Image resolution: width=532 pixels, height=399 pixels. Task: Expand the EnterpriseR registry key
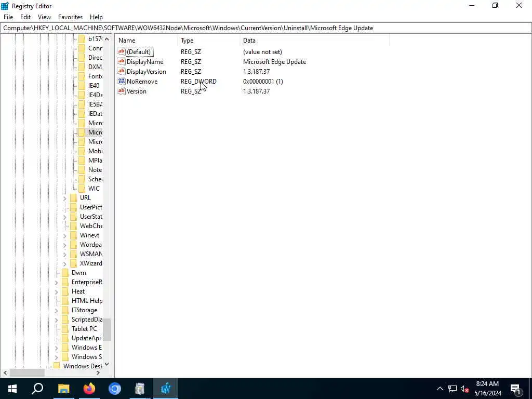pyautogui.click(x=56, y=282)
